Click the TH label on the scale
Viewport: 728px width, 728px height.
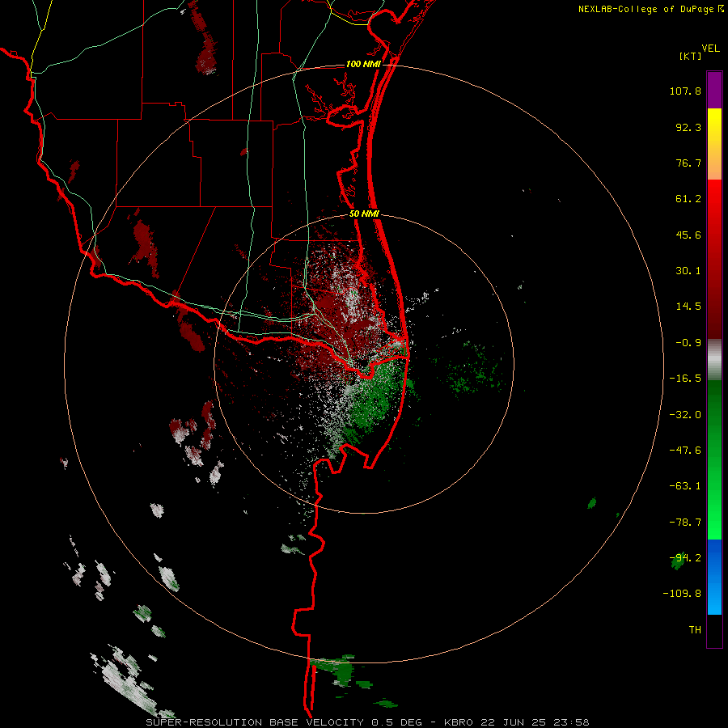pyautogui.click(x=695, y=630)
